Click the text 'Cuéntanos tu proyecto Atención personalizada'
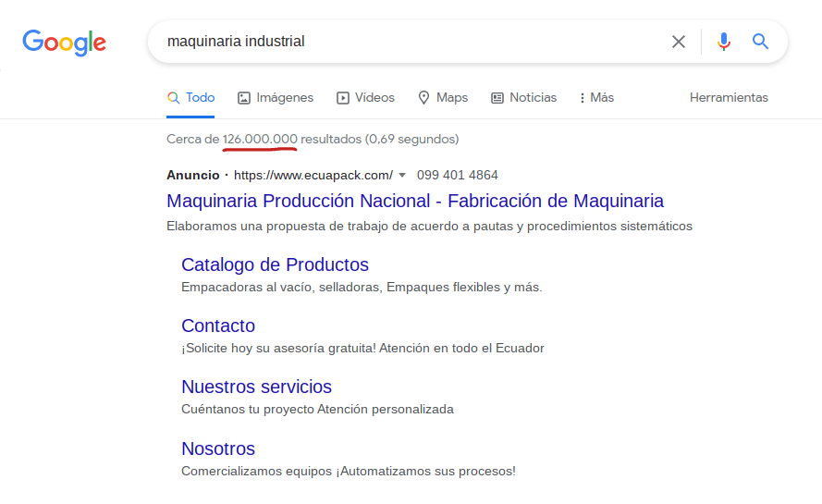 point(318,409)
